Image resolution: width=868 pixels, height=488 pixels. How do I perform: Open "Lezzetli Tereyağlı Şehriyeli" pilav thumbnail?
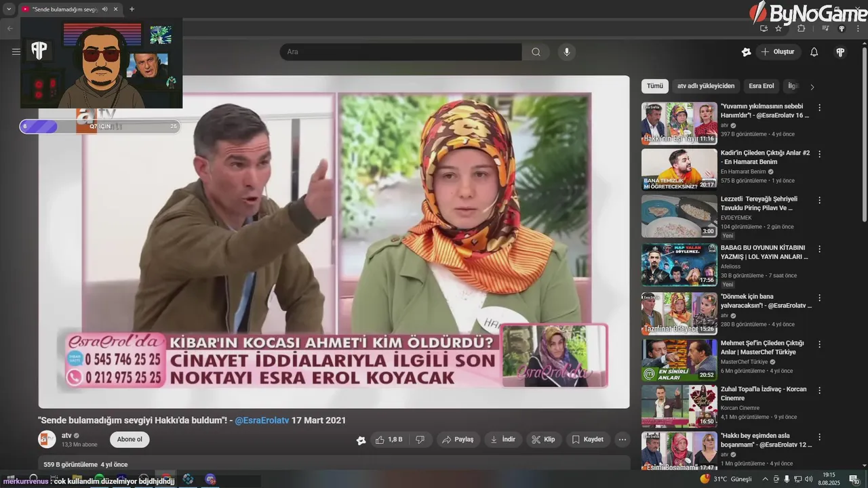(x=679, y=216)
